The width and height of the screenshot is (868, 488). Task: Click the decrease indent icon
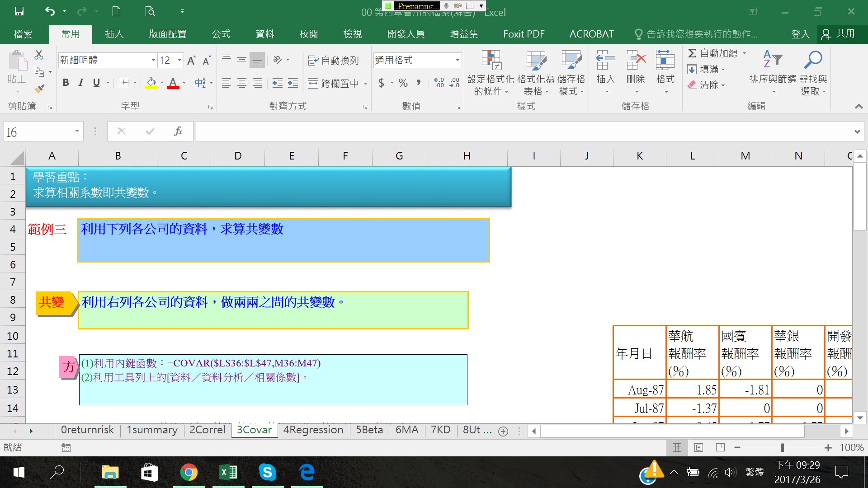point(278,83)
